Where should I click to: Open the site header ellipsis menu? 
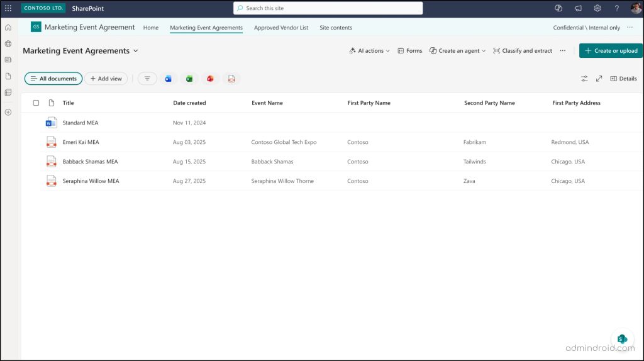[630, 28]
